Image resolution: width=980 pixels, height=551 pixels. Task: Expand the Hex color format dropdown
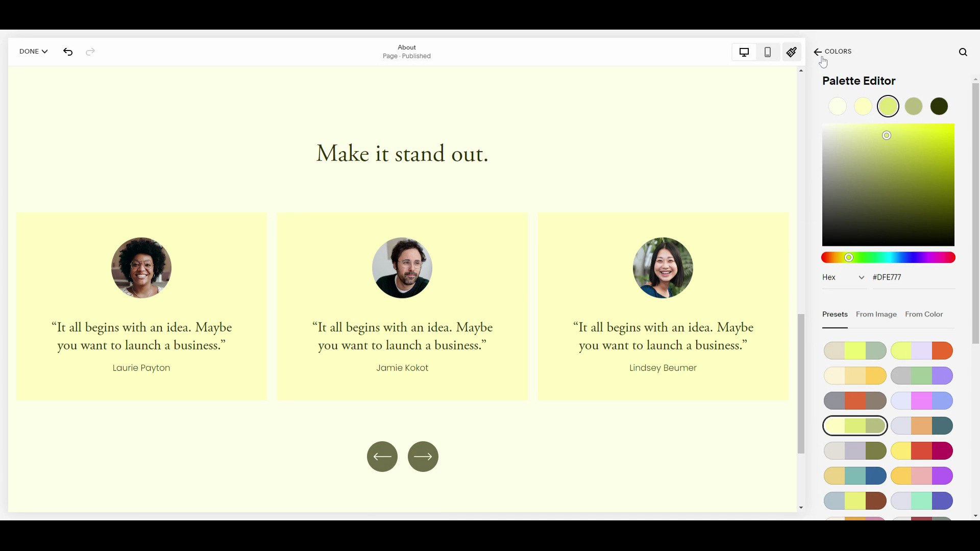coord(844,278)
